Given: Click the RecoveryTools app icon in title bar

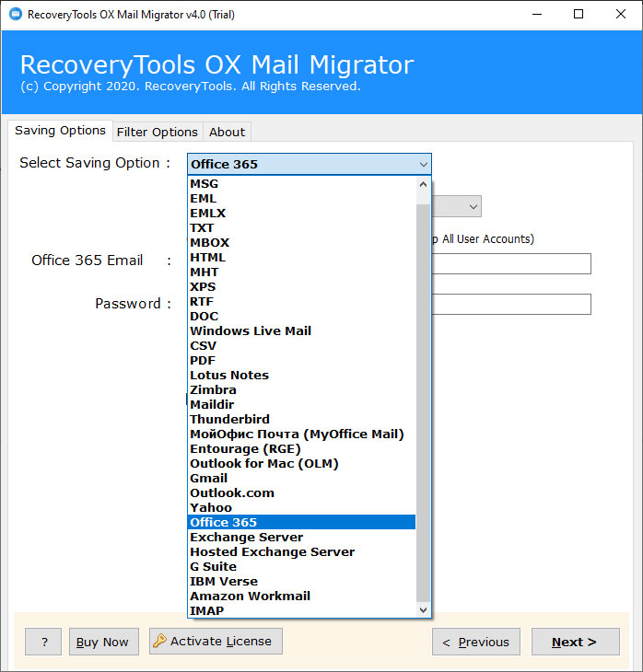Looking at the screenshot, I should pyautogui.click(x=16, y=14).
